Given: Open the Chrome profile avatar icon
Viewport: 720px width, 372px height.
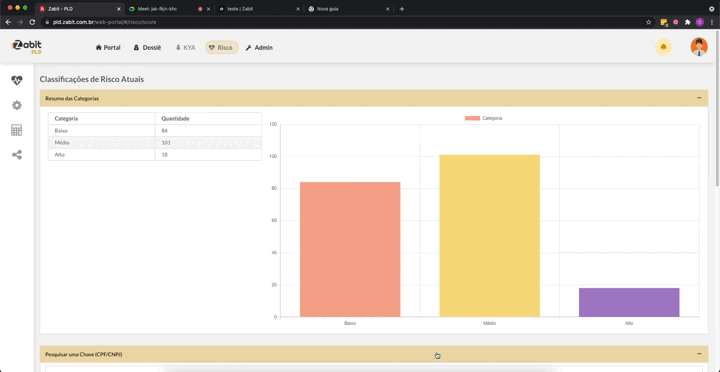Looking at the screenshot, I should (699, 22).
